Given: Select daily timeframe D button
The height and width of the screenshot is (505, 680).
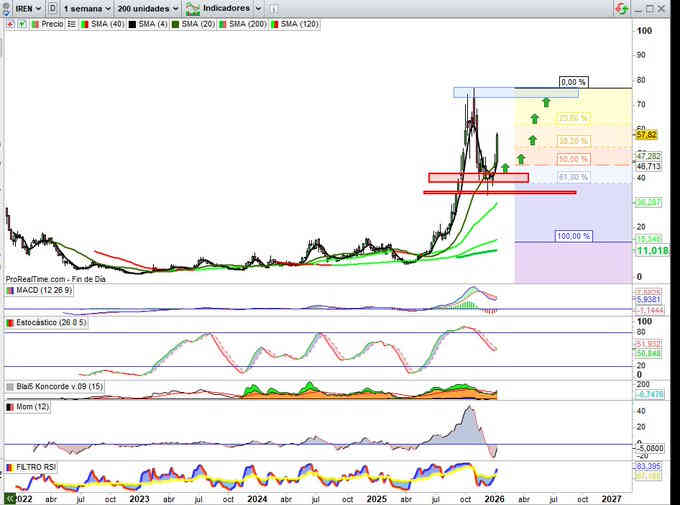Looking at the screenshot, I should click(x=52, y=7).
